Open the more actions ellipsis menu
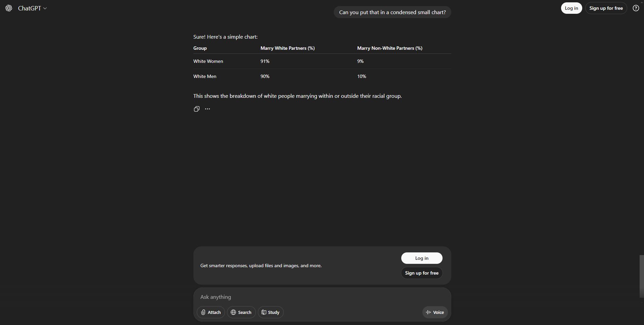 coord(208,109)
